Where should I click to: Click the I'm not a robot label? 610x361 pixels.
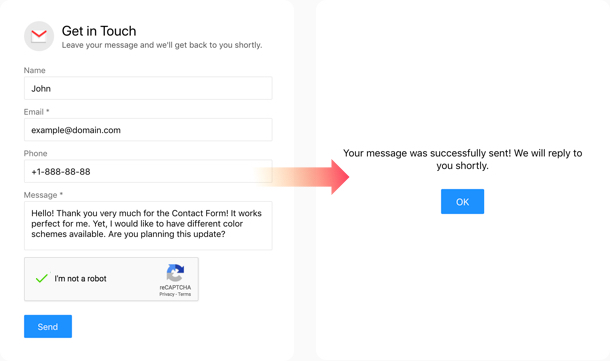click(x=81, y=279)
